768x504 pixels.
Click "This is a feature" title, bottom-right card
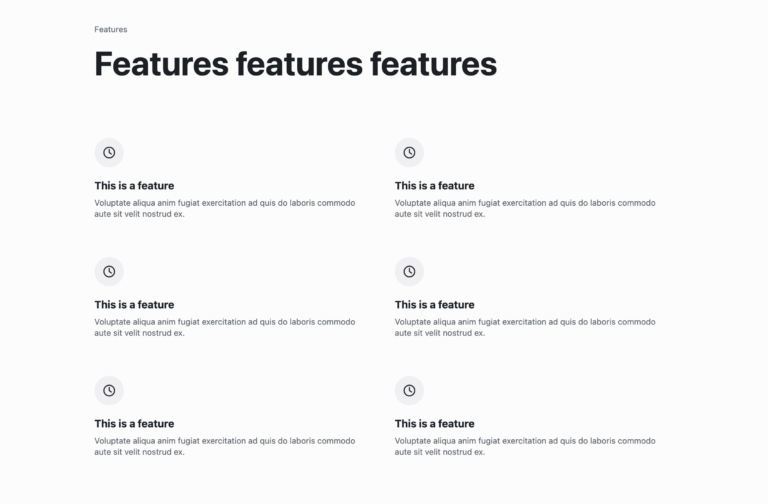434,424
